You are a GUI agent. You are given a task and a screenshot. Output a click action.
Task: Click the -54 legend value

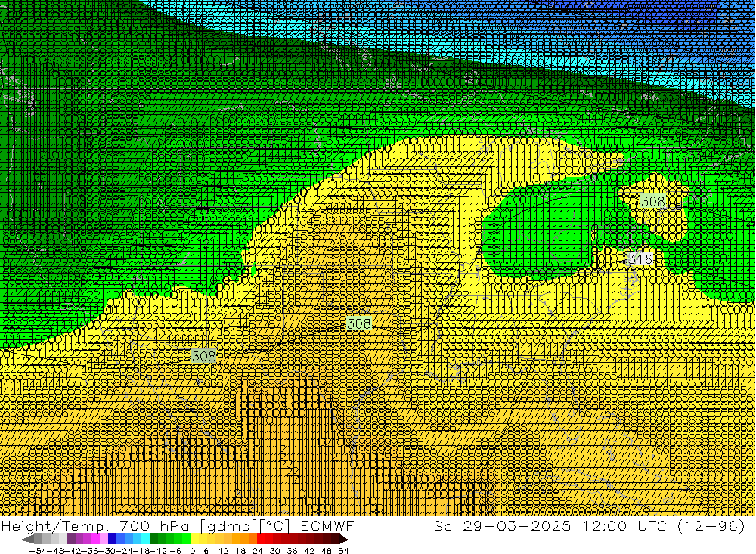coord(38,551)
